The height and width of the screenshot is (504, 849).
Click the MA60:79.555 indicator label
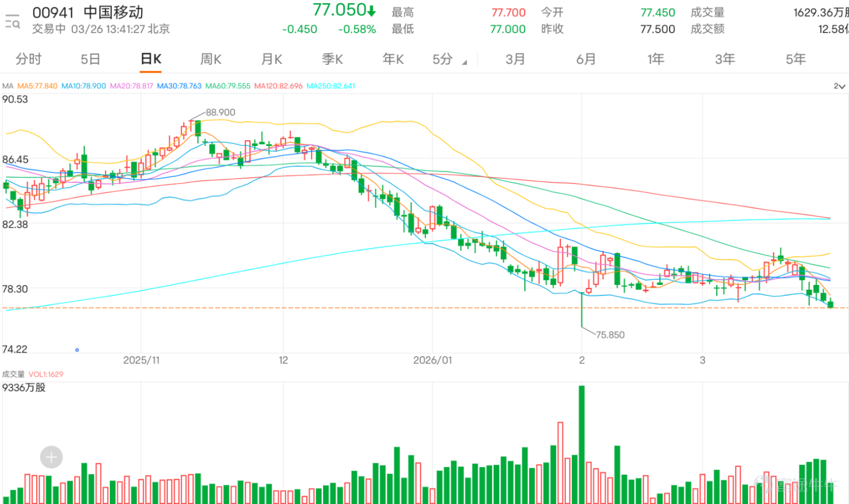[x=228, y=86]
